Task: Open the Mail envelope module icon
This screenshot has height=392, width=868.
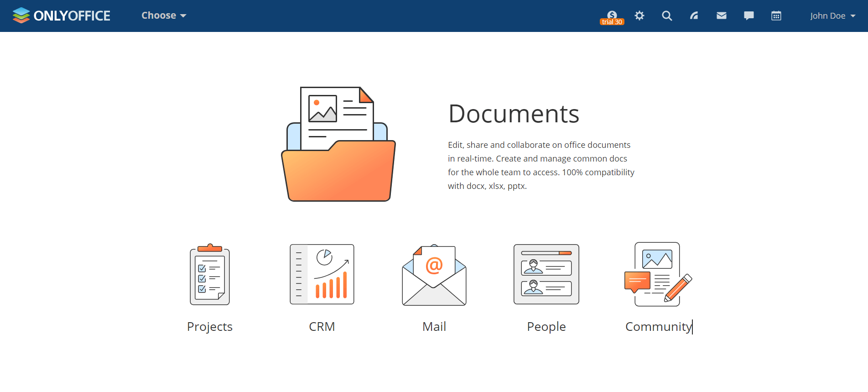Action: pyautogui.click(x=434, y=275)
